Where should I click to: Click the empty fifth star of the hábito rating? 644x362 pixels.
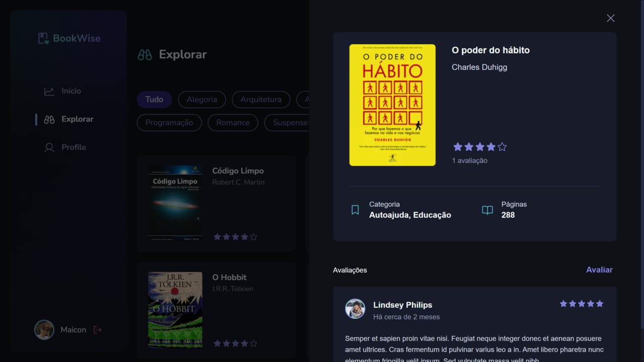click(502, 146)
